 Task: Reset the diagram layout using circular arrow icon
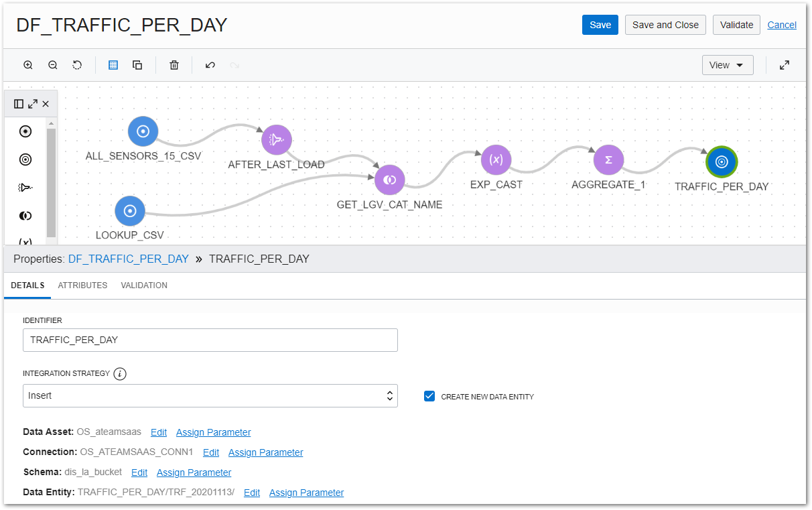(x=77, y=64)
